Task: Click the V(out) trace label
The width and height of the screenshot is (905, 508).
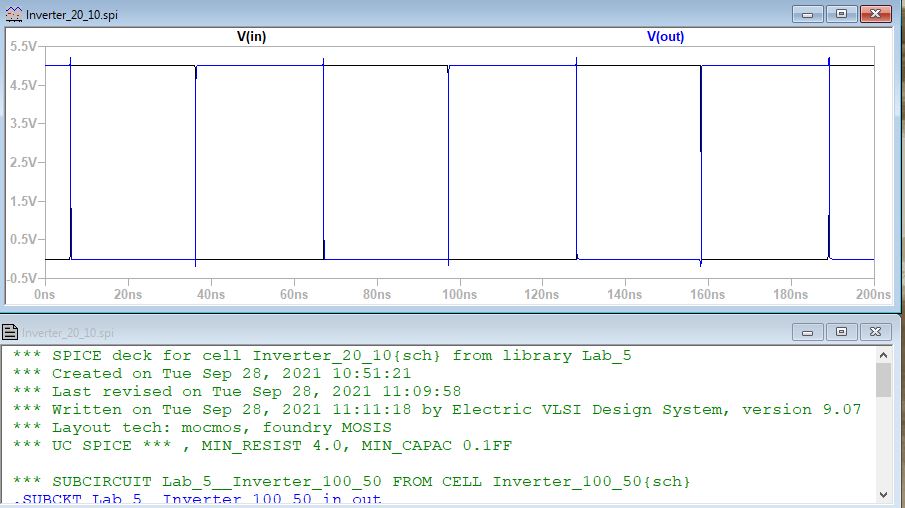Action: click(665, 37)
